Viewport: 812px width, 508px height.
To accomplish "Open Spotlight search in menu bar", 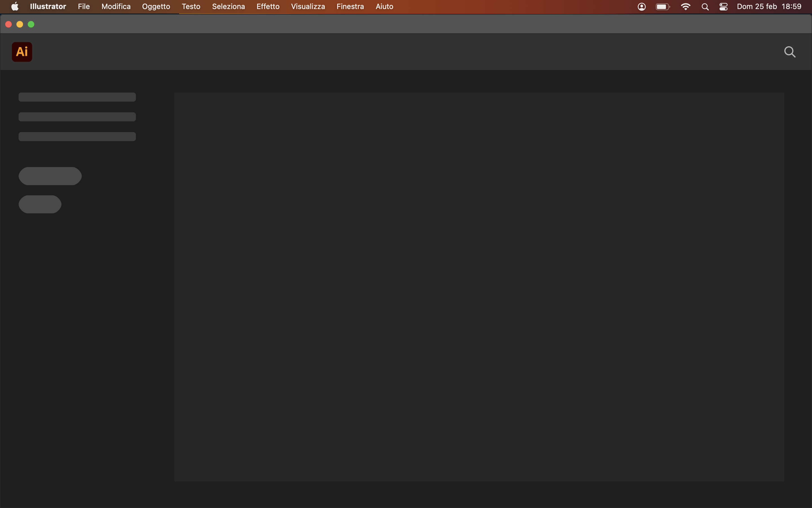I will pos(705,7).
